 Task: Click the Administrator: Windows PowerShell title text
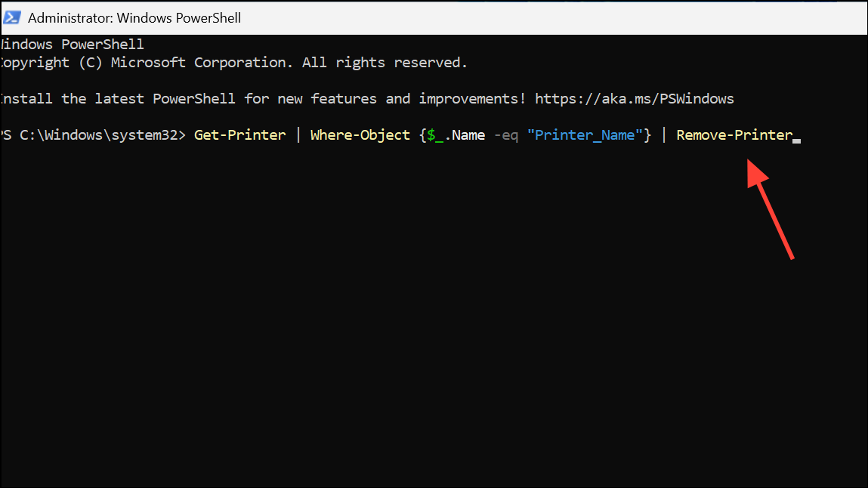(134, 17)
